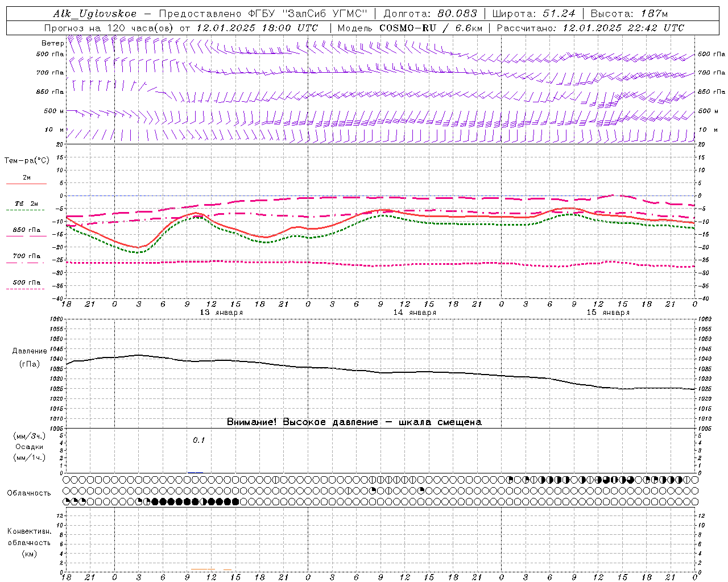Select the '14 января' date label
This screenshot has height=582, width=728.
(415, 313)
